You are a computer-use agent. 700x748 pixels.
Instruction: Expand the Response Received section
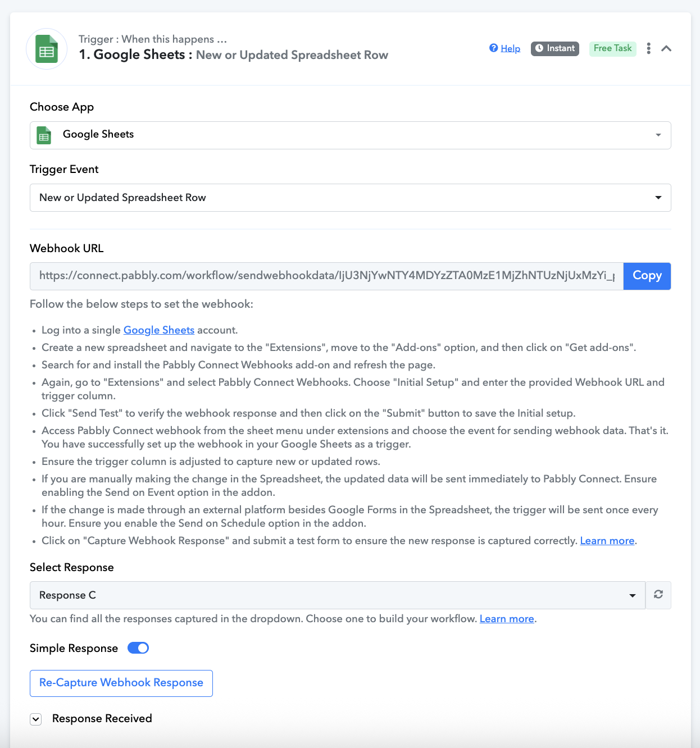pos(36,719)
